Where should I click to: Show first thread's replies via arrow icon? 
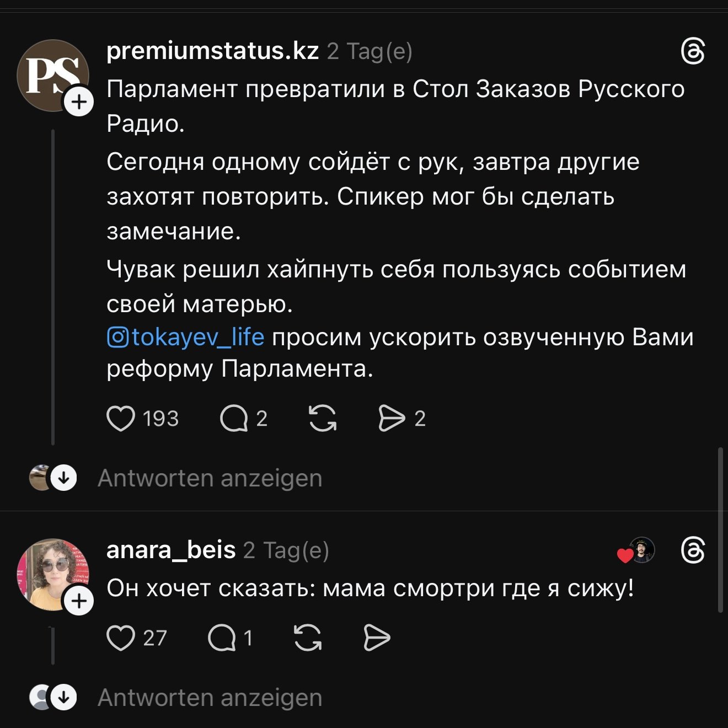tap(64, 478)
